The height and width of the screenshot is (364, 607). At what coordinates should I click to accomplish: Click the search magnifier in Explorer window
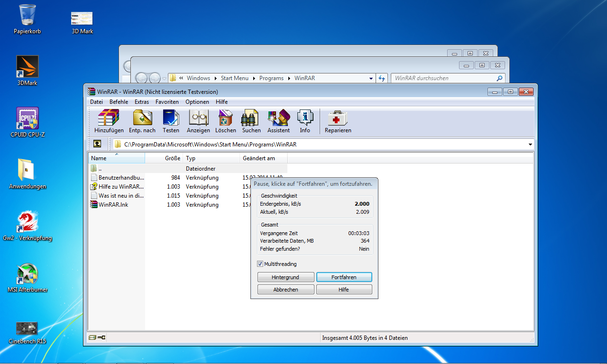tap(499, 78)
